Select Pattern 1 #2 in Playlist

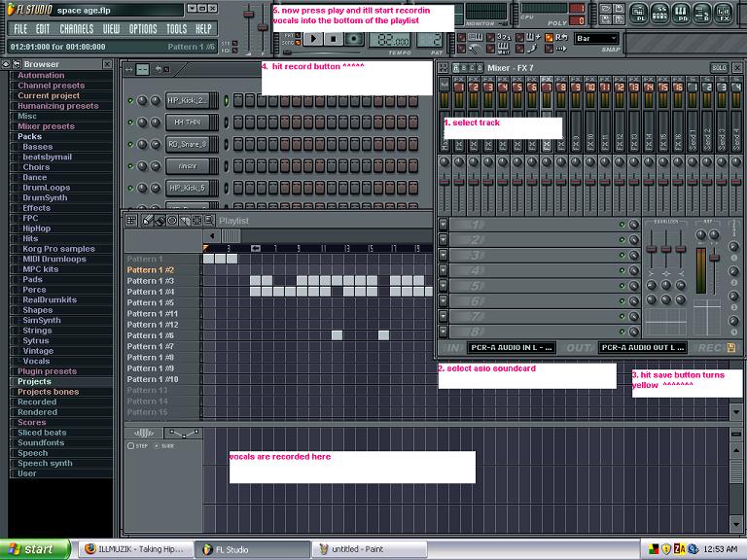click(150, 270)
